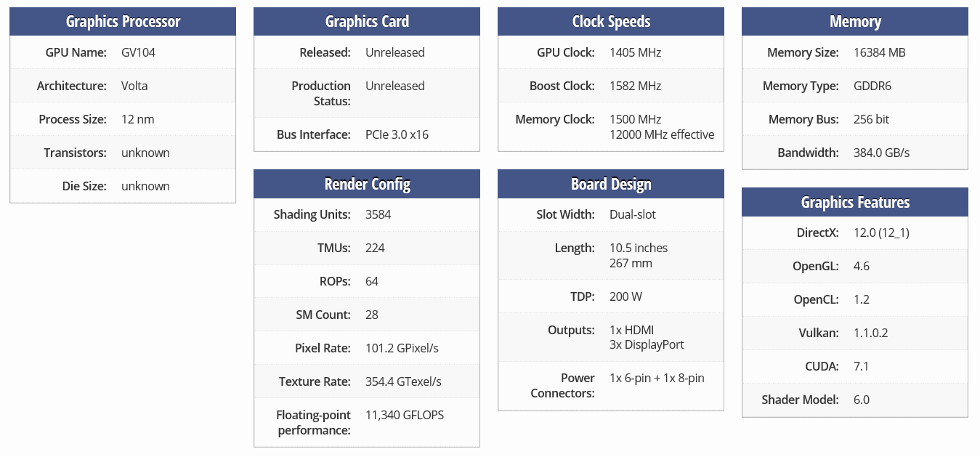Click the 11,340 GFLOPS performance value
This screenshot has height=457, width=980.
click(x=405, y=415)
